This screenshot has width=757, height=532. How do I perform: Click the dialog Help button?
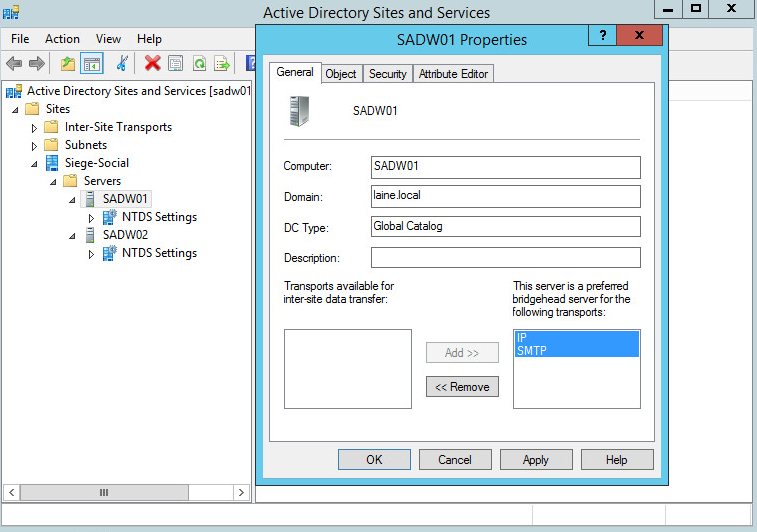tap(617, 460)
